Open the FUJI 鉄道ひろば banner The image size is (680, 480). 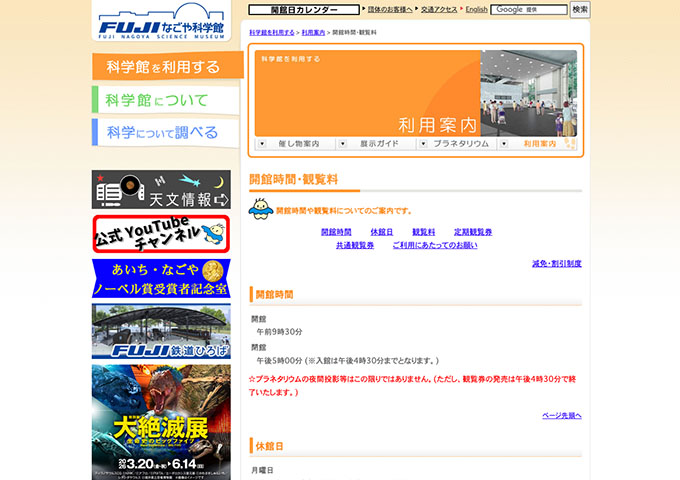coord(161,331)
